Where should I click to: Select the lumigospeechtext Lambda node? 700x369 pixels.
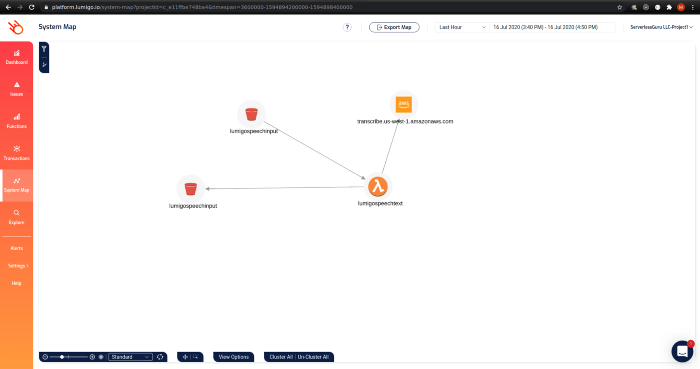378,187
